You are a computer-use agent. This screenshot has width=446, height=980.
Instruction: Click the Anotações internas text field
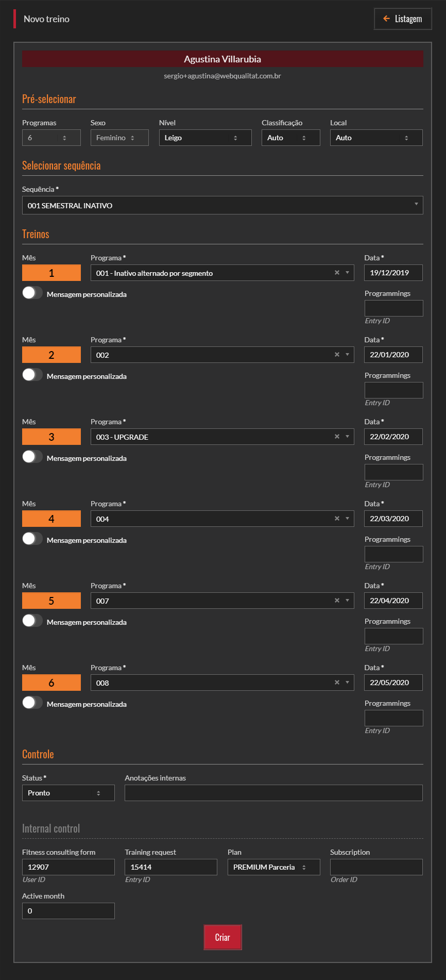click(x=273, y=793)
